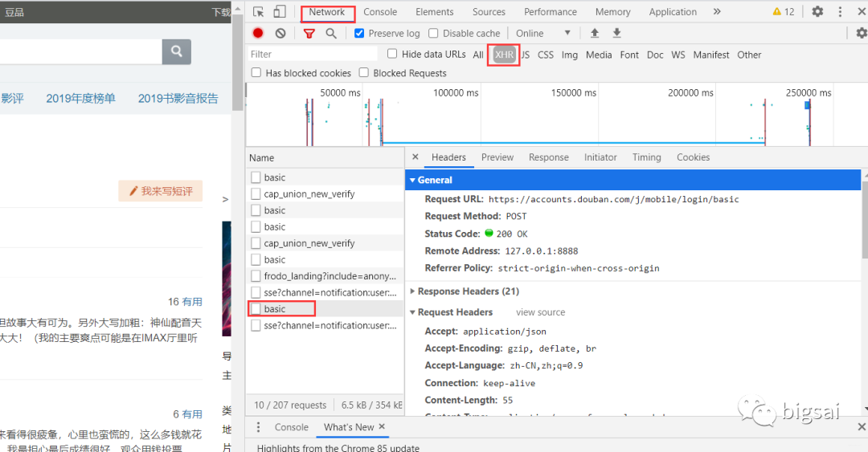Close the What's New drawer tab
The width and height of the screenshot is (868, 452).
(382, 426)
